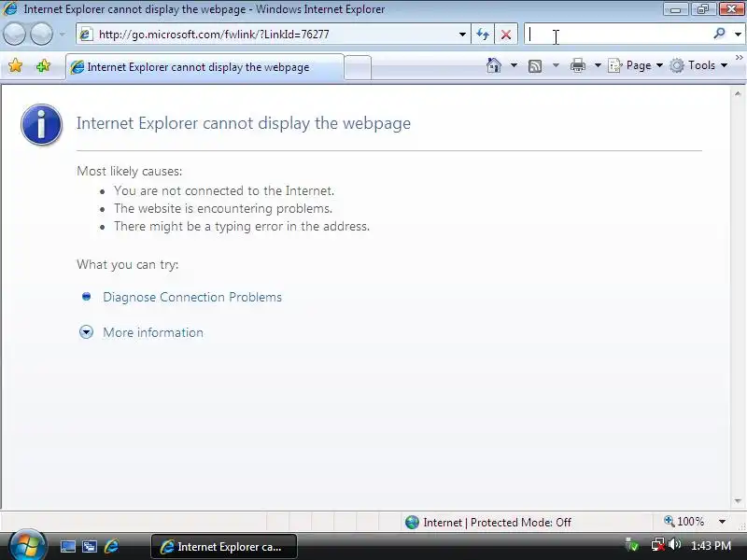Click the Home toolbar icon

(x=494, y=65)
